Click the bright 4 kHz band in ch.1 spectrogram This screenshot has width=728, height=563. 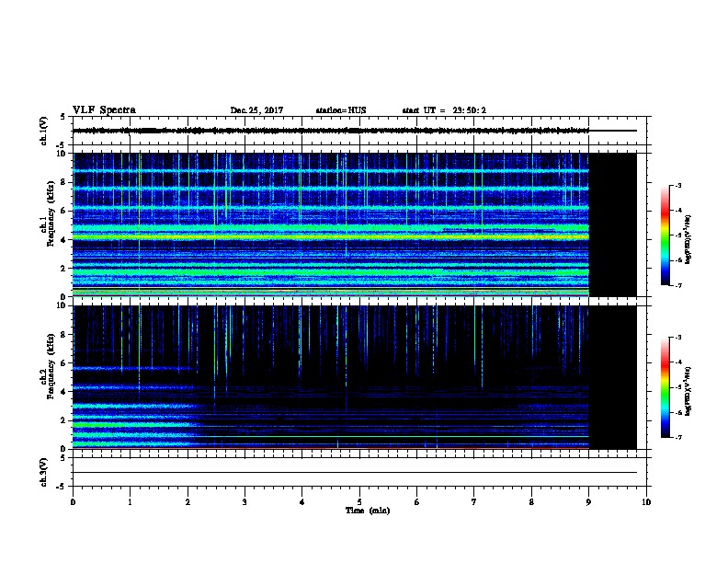331,237
